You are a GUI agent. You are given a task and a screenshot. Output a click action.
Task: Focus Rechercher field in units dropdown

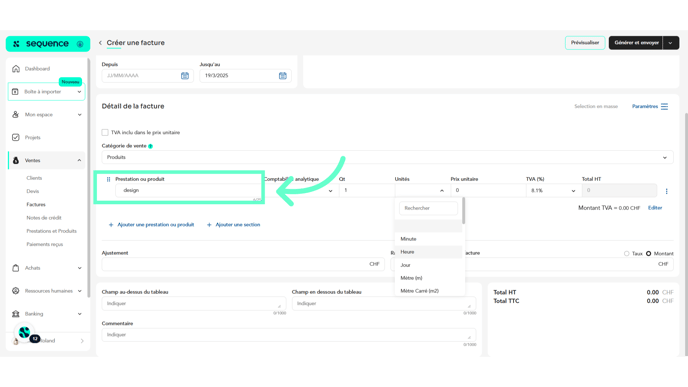[x=428, y=208]
